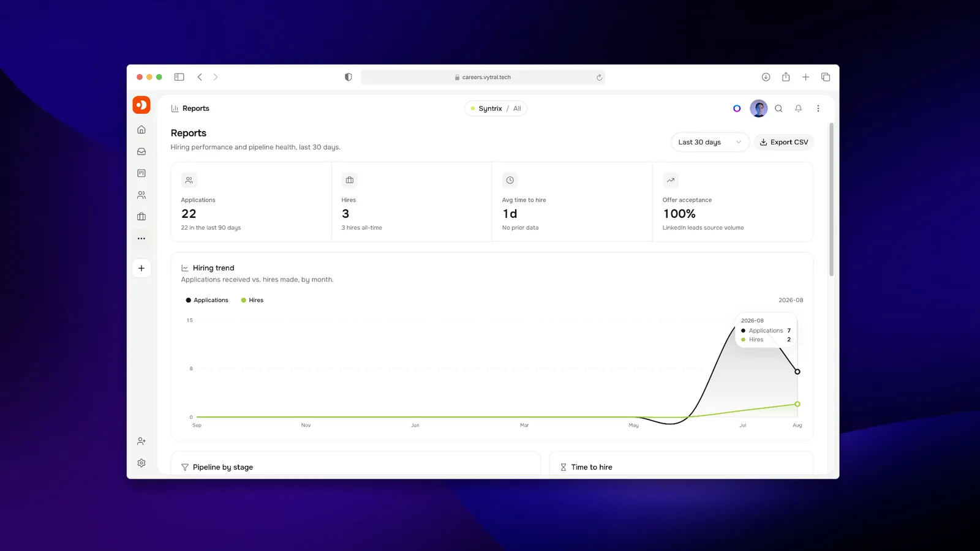The height and width of the screenshot is (551, 980).
Task: Click the browser share icon
Action: [786, 77]
